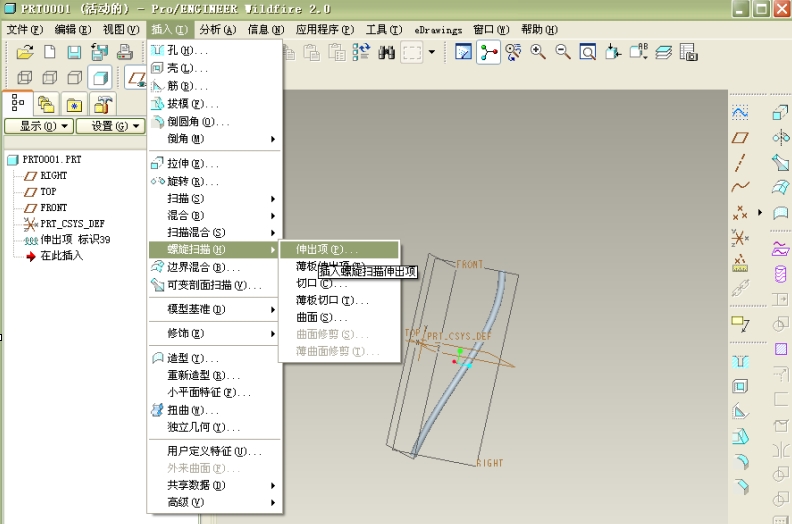Expand the 共享数据(D) submenu
The height and width of the screenshot is (524, 792).
214,486
